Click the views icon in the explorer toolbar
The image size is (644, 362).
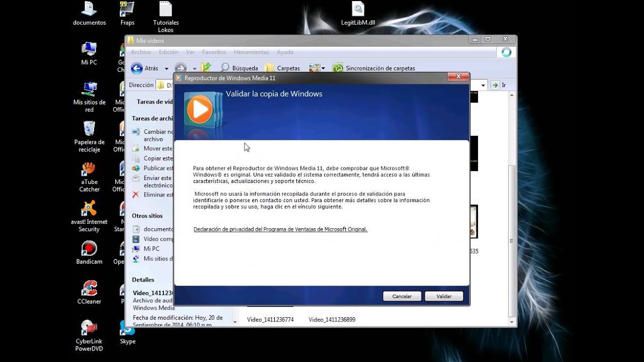314,68
